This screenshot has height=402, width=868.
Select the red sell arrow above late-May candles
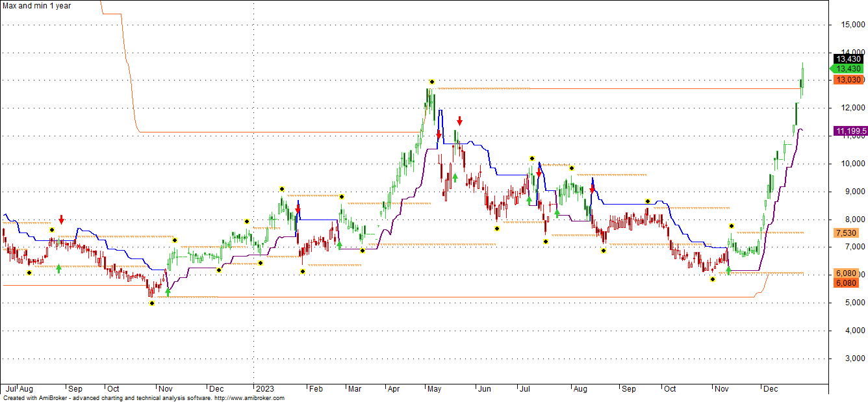point(459,121)
